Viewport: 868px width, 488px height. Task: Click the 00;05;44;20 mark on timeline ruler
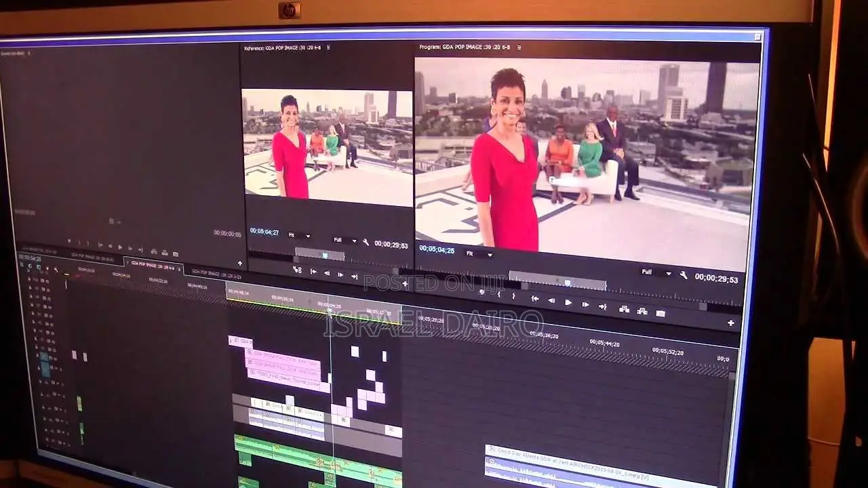(604, 344)
